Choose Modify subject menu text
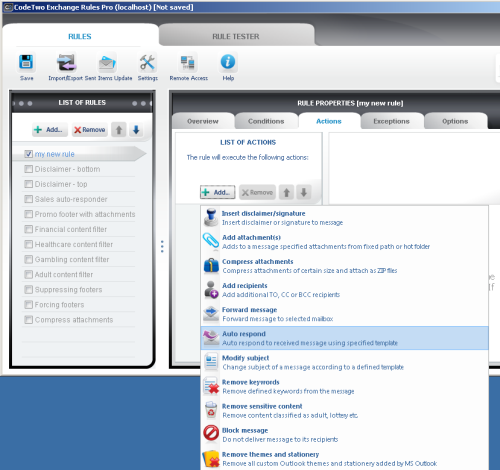Image resolution: width=500 pixels, height=470 pixels. click(246, 358)
